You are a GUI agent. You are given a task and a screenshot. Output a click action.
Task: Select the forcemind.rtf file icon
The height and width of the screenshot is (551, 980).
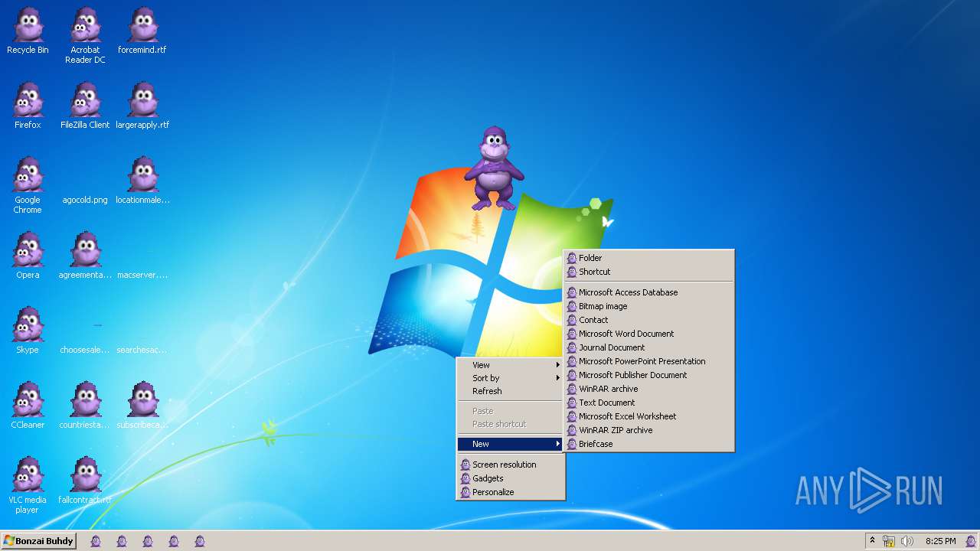point(142,31)
